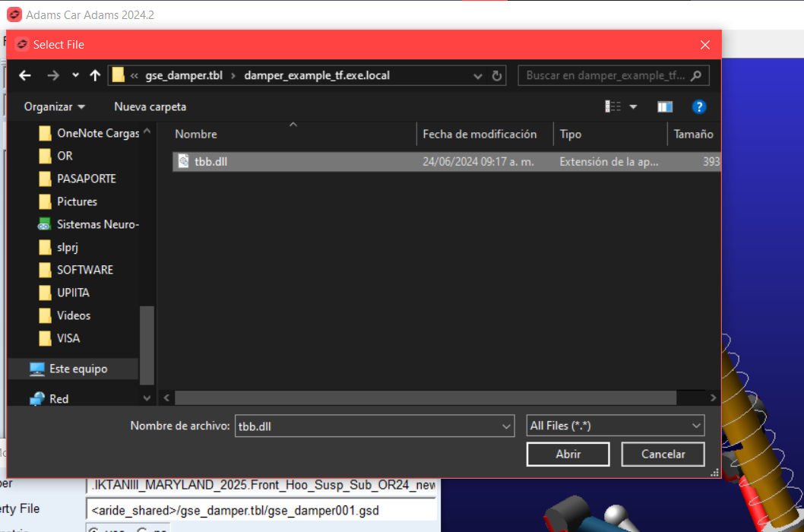Click the Property File field in Adams
Screen dimensions: 804x532
click(x=261, y=511)
